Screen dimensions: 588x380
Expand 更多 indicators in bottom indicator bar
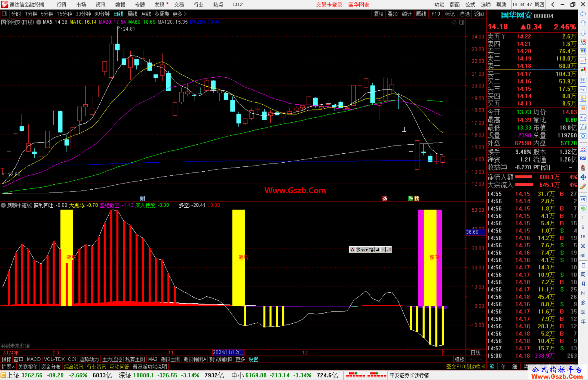[240, 359]
